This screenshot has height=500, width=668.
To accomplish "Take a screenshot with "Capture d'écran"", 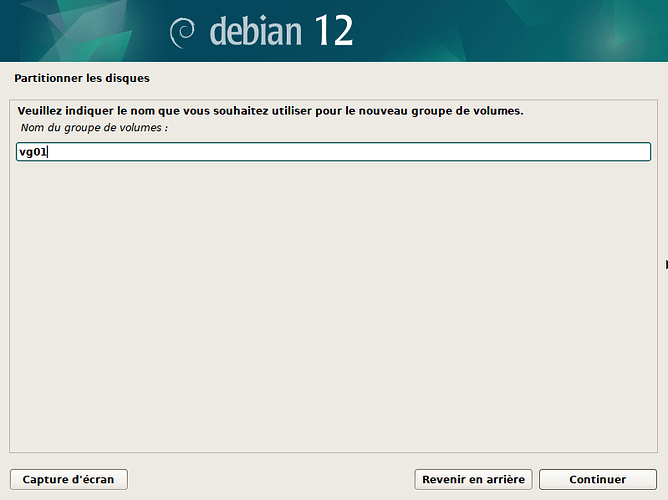I will 69,480.
